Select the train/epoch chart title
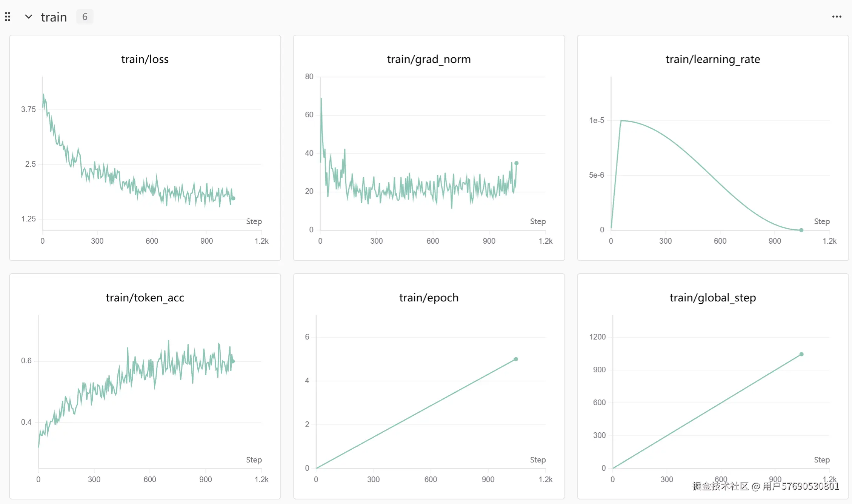This screenshot has width=852, height=504. 429,298
